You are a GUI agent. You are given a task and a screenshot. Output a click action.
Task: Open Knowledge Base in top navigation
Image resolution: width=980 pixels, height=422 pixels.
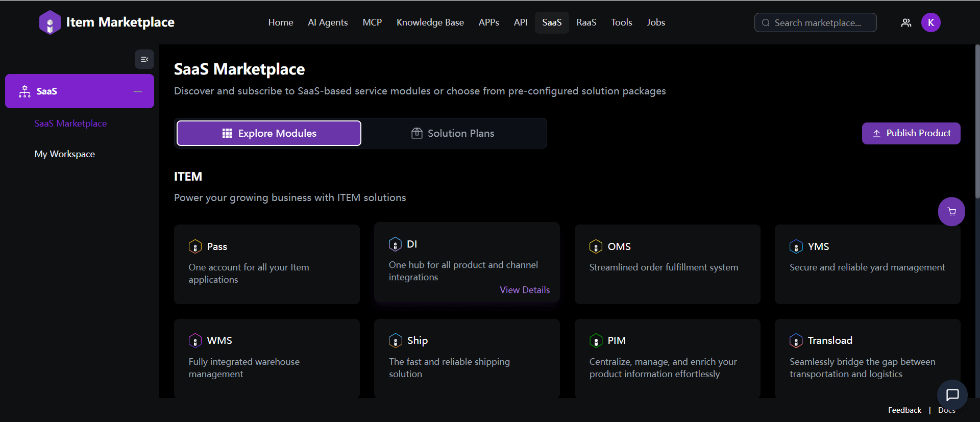[x=430, y=22]
